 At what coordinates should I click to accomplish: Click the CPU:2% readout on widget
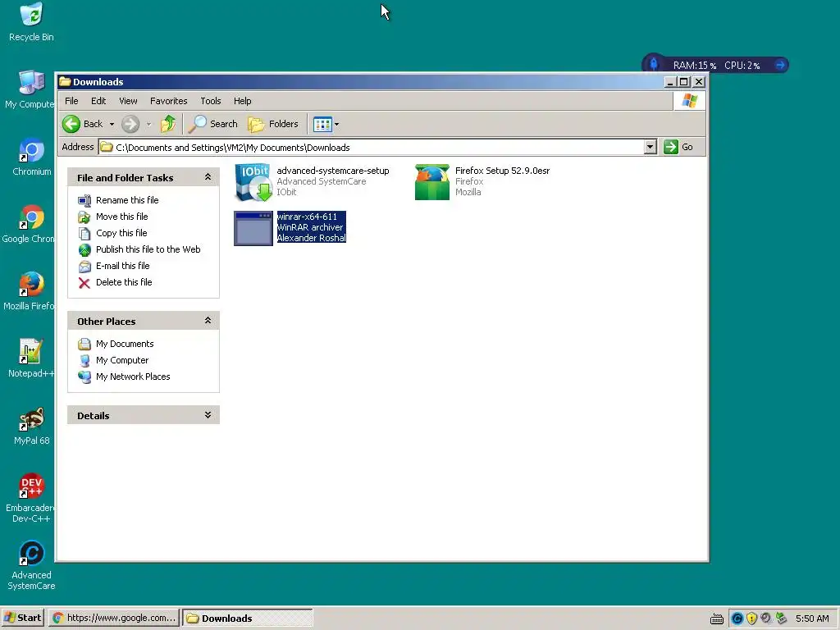(742, 66)
